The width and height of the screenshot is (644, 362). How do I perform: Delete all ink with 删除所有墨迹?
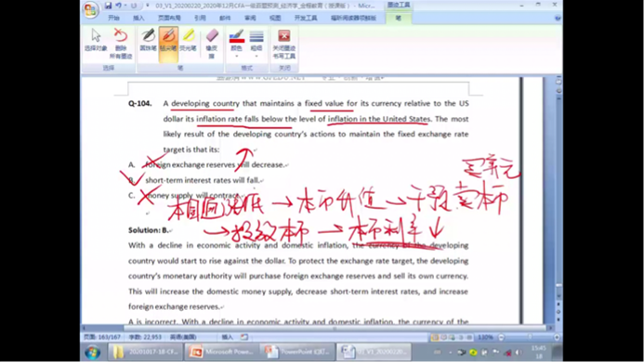click(x=120, y=44)
